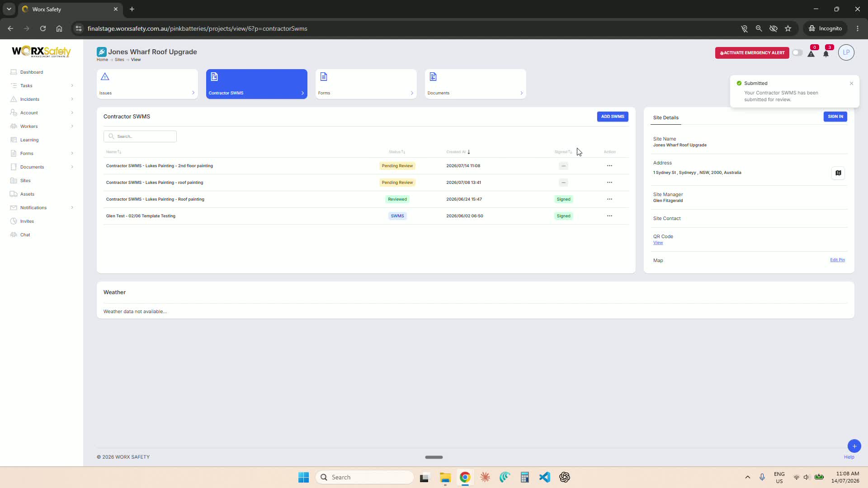Image resolution: width=868 pixels, height=488 pixels.
Task: Sort the table by Name column
Action: pos(113,152)
